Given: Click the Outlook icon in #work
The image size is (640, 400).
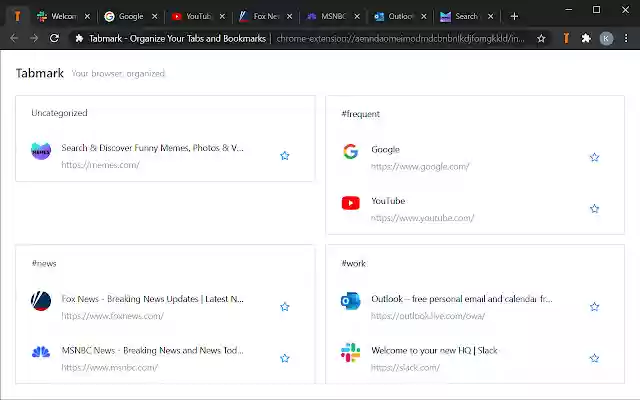Looking at the screenshot, I should point(350,301).
